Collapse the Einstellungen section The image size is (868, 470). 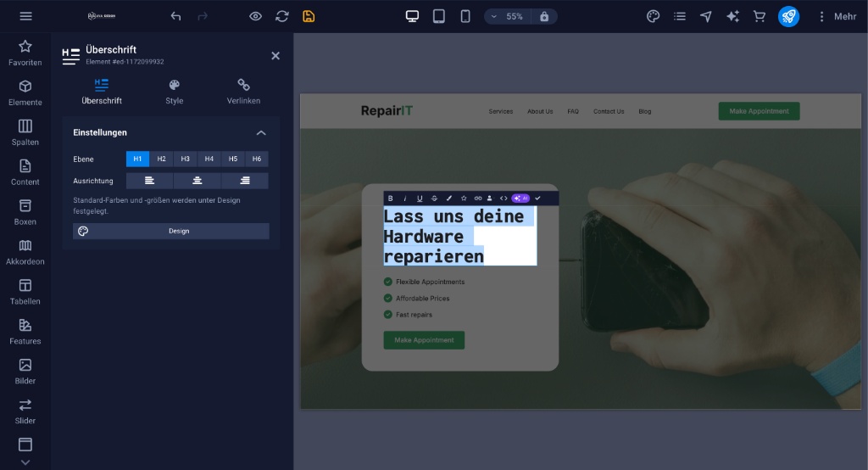pyautogui.click(x=261, y=132)
